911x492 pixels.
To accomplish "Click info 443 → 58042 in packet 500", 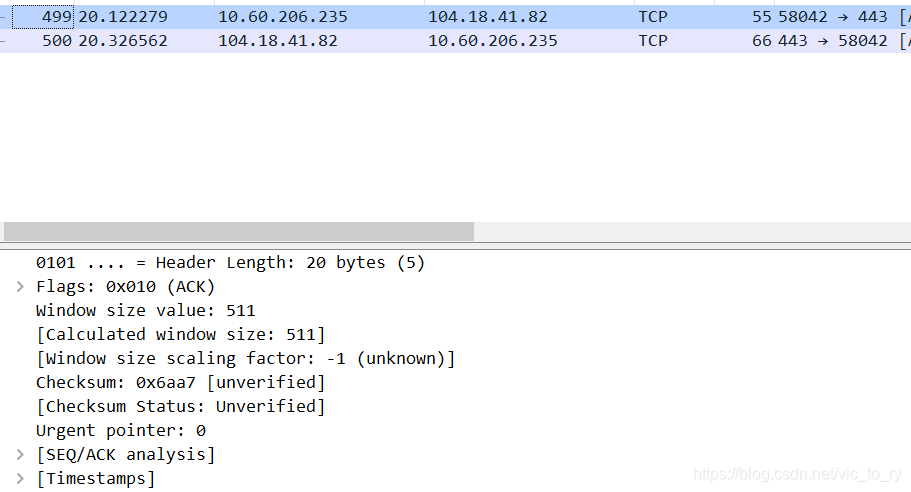I will (x=833, y=41).
